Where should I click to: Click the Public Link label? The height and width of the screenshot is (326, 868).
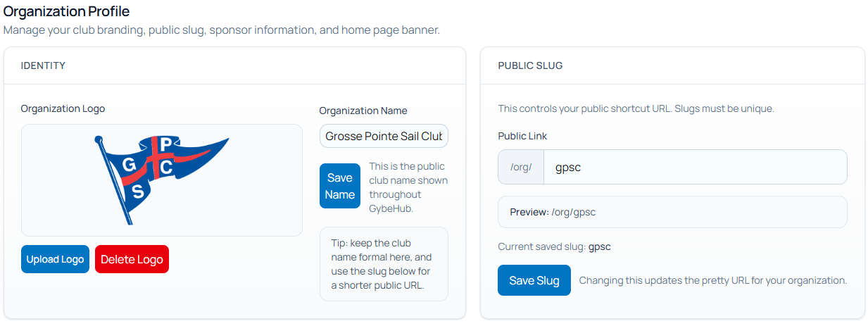tap(522, 136)
